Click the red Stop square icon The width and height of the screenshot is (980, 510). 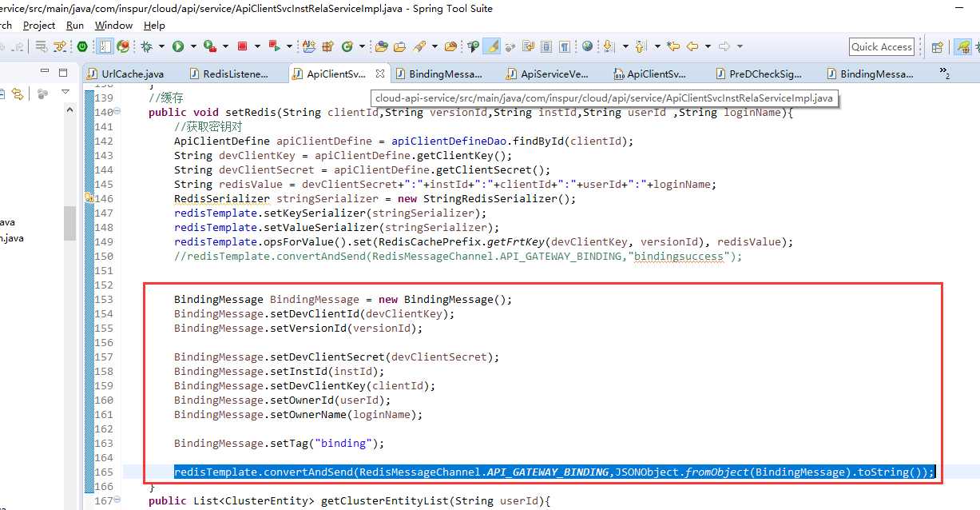tap(242, 46)
